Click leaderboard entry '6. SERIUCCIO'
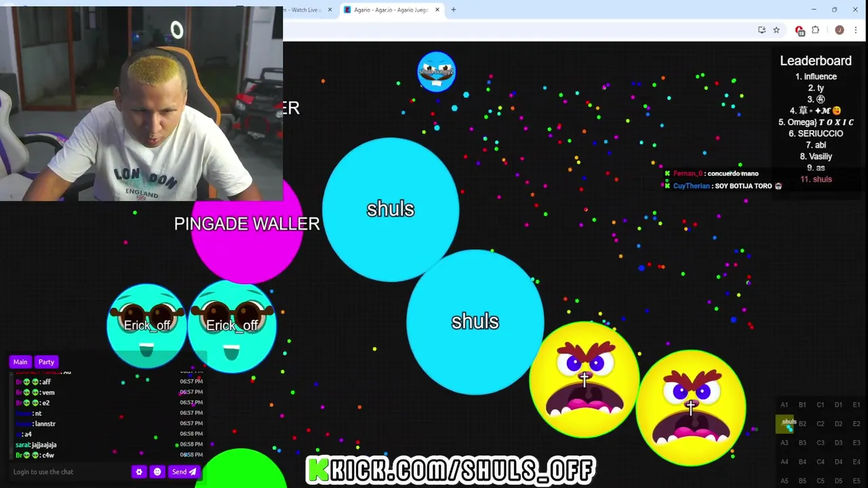 (x=816, y=134)
